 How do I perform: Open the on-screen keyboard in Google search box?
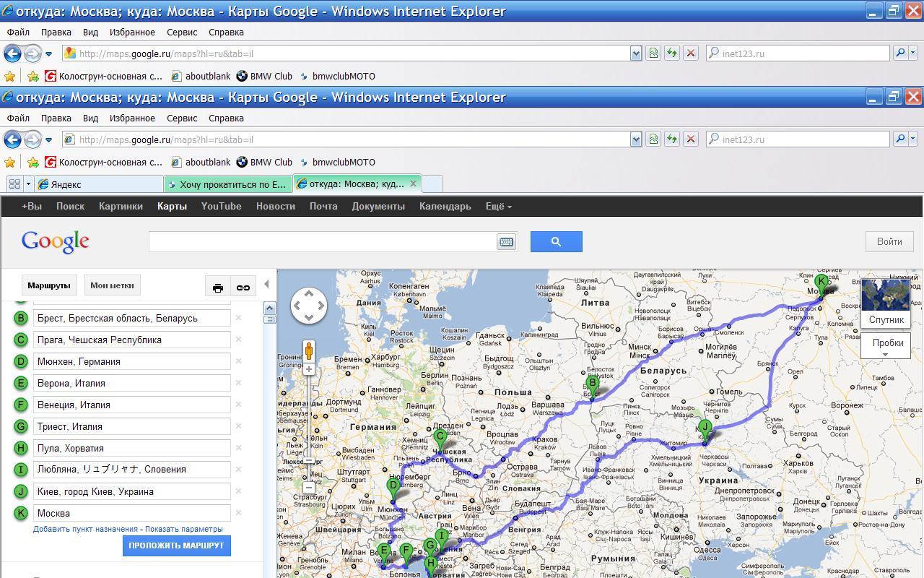tap(506, 242)
